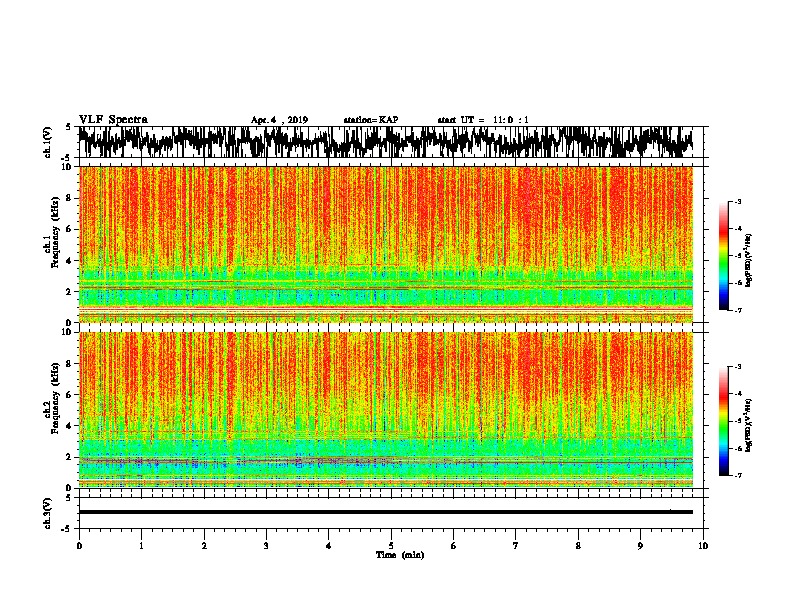This screenshot has width=792, height=612.
Task: Click time axis tick label "9"
Action: click(640, 546)
